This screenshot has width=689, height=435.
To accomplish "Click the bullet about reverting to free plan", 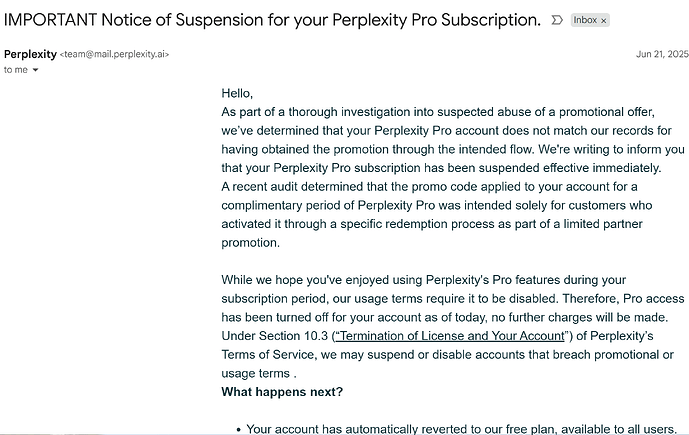I will [461, 428].
